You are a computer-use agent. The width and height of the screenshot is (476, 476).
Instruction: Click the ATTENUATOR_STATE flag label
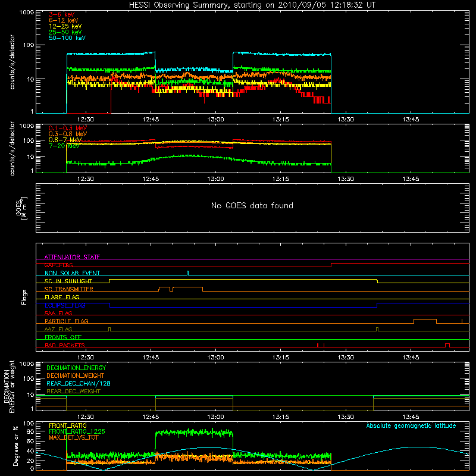(72, 257)
